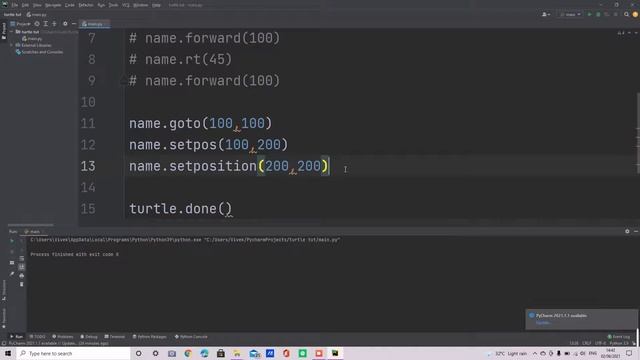Click 'Process finished with exit code 0' text

74,254
